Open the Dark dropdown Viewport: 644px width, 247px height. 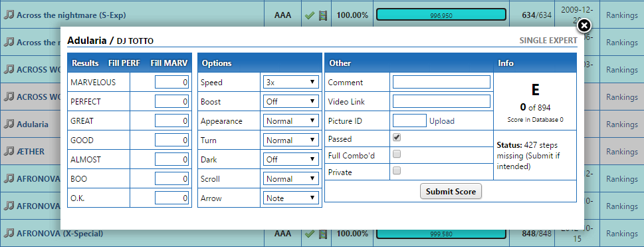291,159
